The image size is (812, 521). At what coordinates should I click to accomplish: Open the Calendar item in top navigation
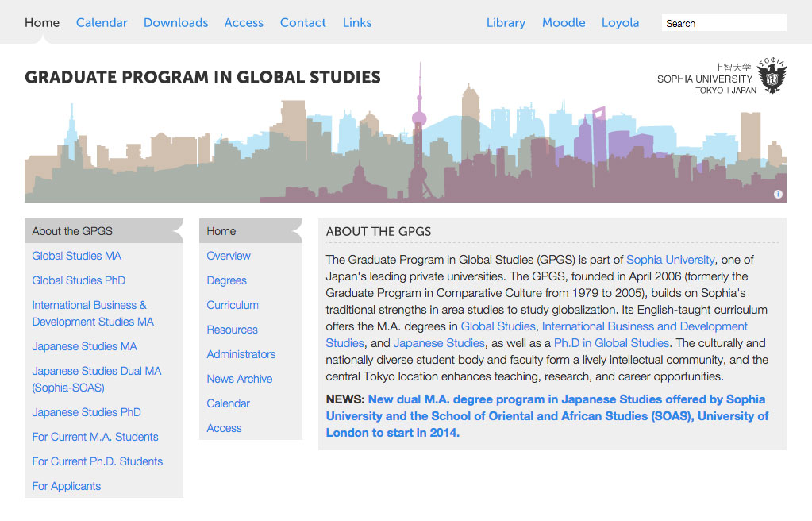click(102, 23)
